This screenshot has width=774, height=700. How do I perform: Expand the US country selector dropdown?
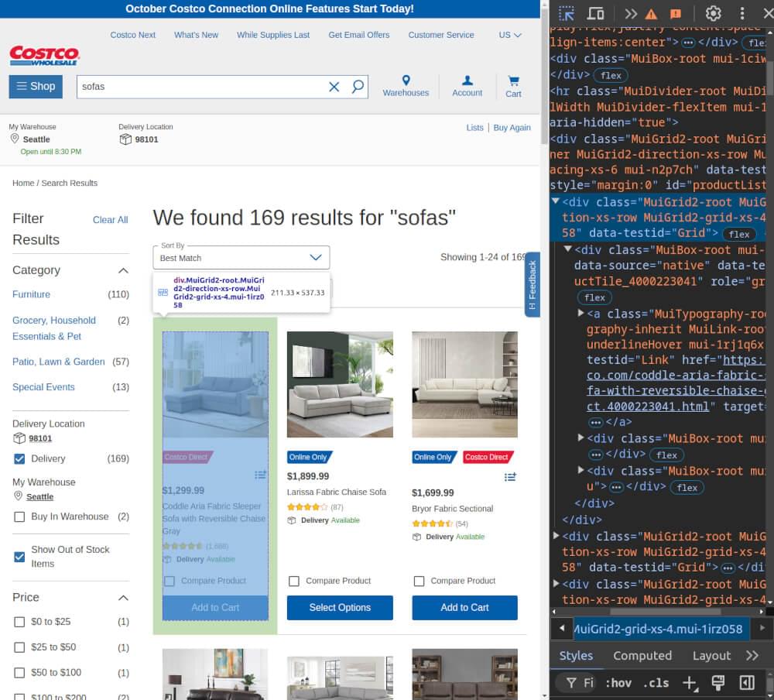[509, 35]
